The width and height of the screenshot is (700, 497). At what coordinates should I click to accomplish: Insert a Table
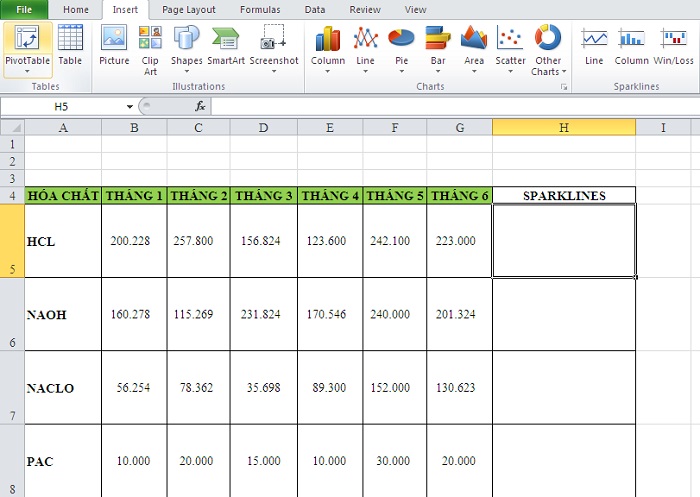coord(70,46)
